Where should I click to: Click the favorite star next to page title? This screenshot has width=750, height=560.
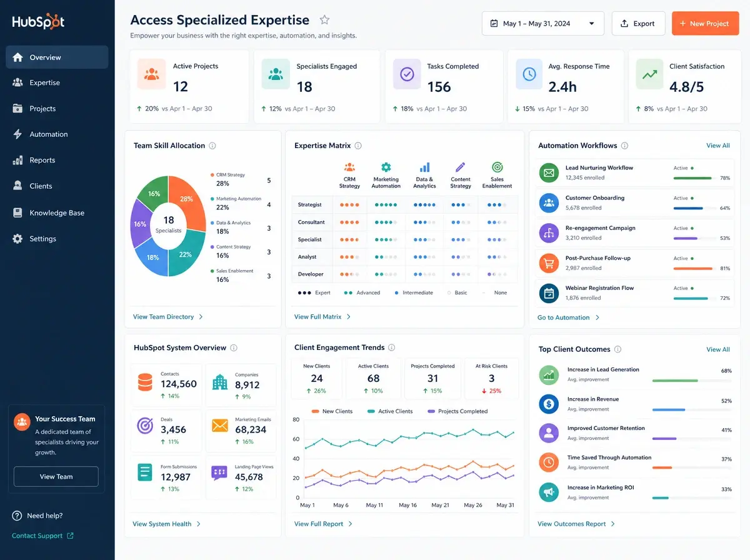click(x=324, y=20)
